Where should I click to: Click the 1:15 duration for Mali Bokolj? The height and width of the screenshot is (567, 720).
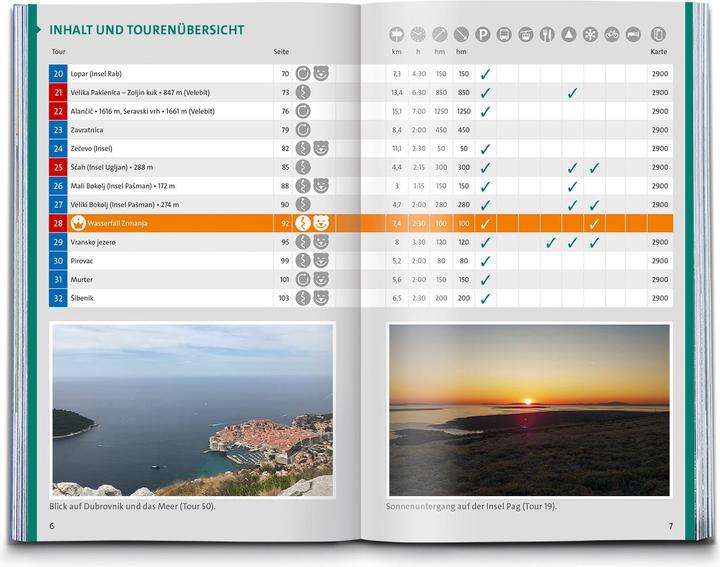(418, 186)
